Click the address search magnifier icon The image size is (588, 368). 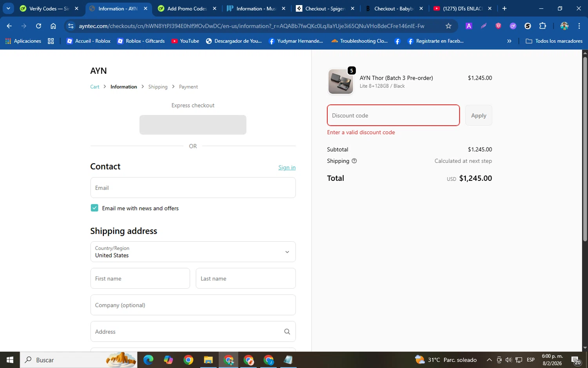tap(287, 332)
